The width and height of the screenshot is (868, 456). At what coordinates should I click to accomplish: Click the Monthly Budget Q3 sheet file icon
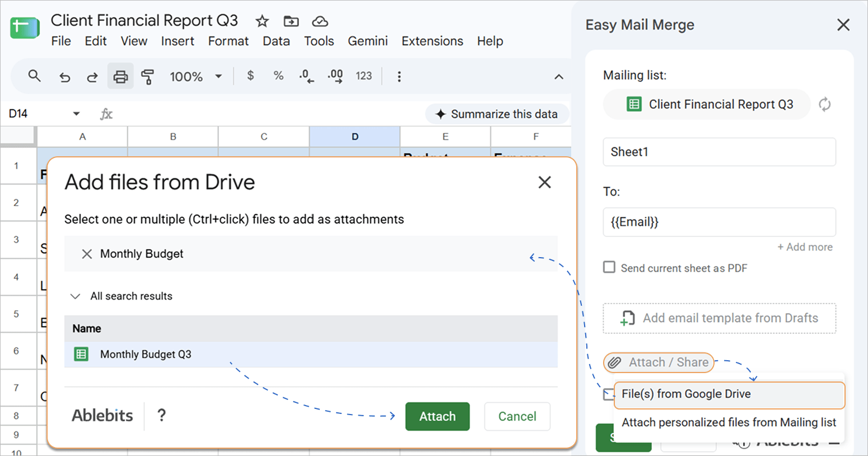point(82,354)
